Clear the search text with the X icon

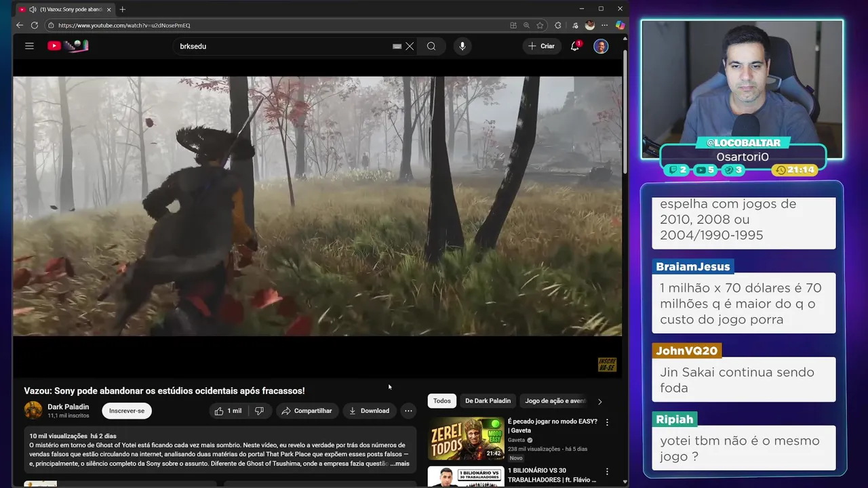point(410,46)
